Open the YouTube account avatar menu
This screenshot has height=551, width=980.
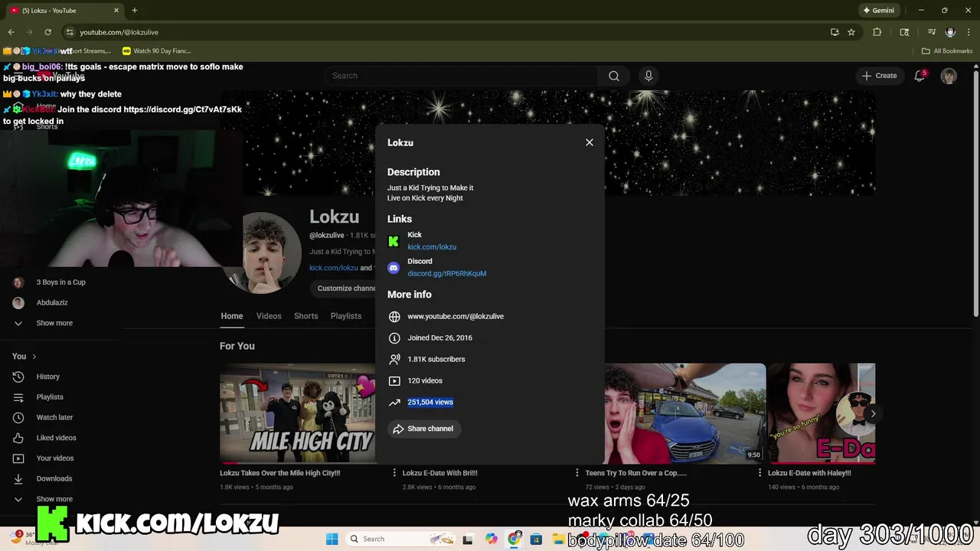[949, 76]
